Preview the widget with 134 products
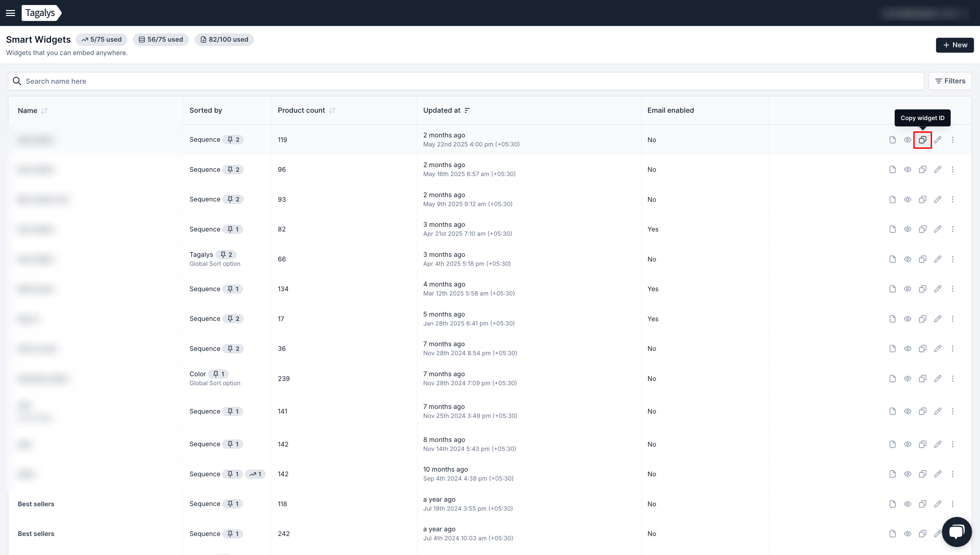 pos(908,289)
